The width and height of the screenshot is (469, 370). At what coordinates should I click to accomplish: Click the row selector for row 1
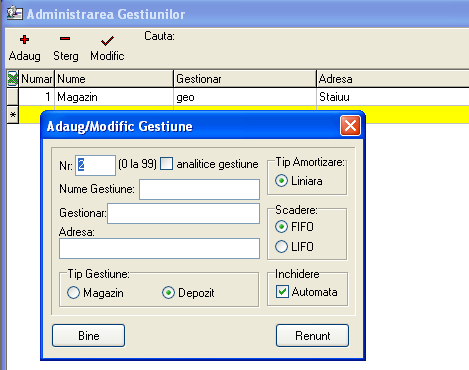13,97
